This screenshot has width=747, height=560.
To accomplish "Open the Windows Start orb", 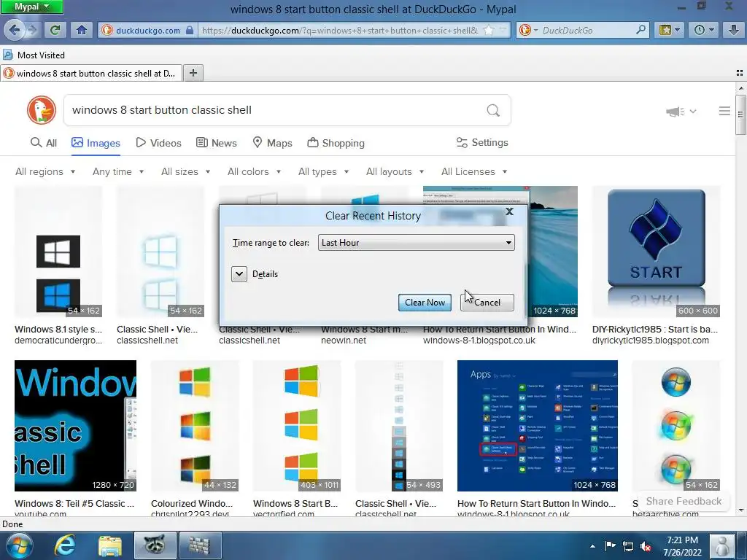I will click(18, 545).
